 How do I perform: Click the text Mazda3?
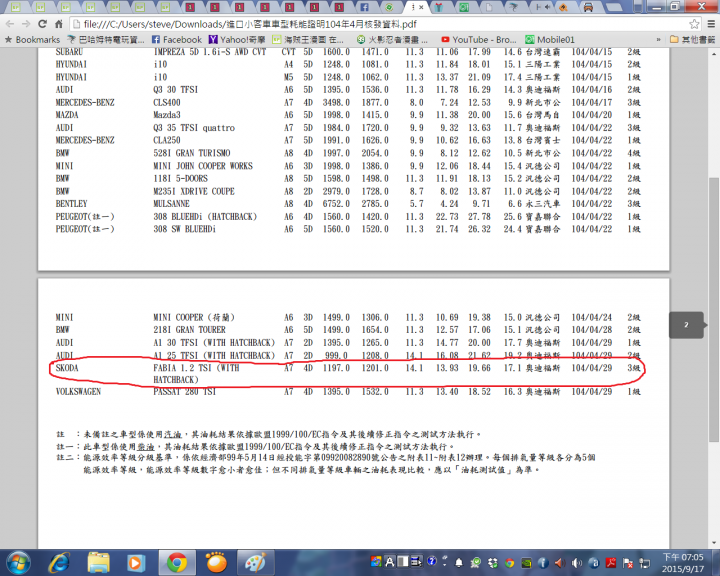click(167, 115)
